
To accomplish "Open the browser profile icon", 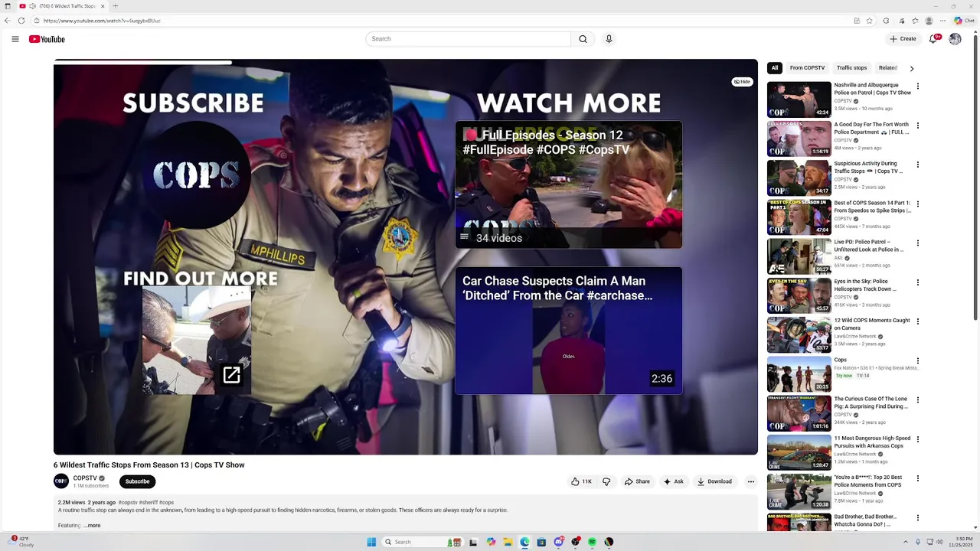I will click(x=929, y=21).
